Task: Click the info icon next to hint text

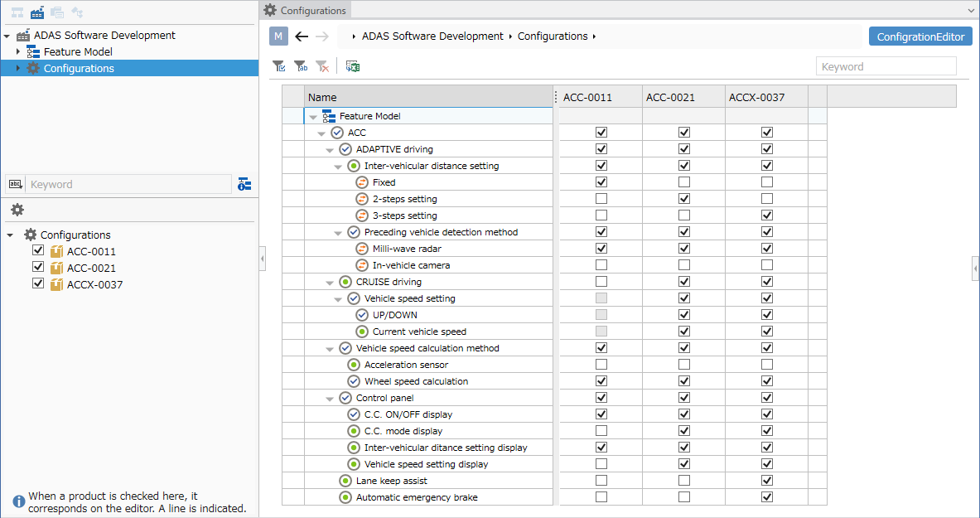Action: (x=19, y=501)
